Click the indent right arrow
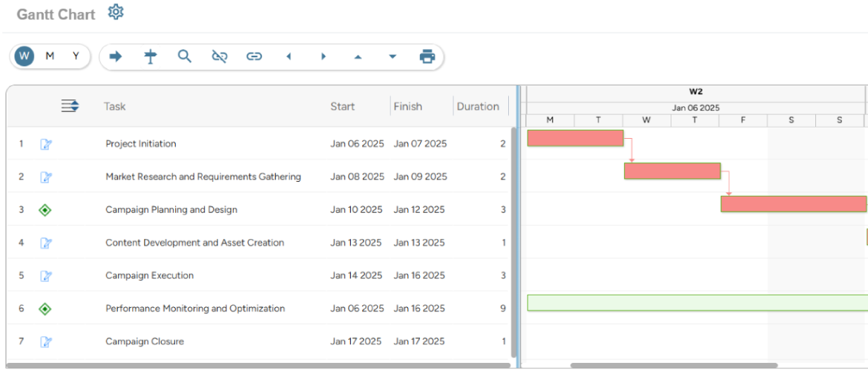 323,56
